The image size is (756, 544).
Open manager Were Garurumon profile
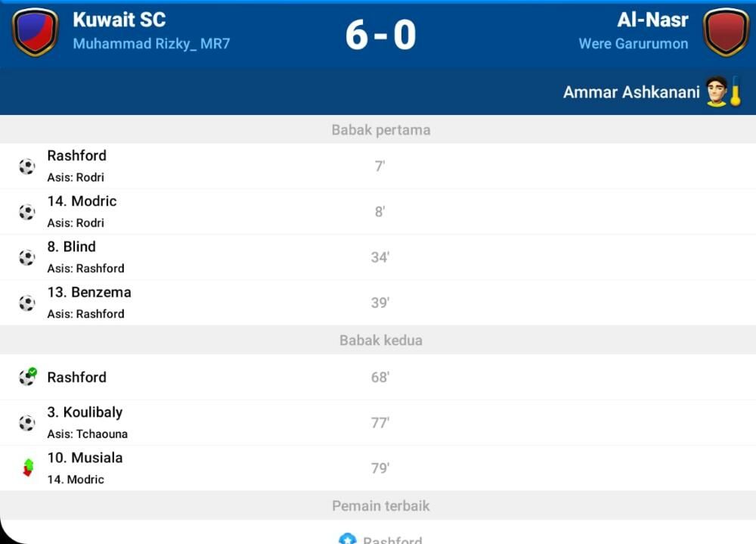coord(633,44)
